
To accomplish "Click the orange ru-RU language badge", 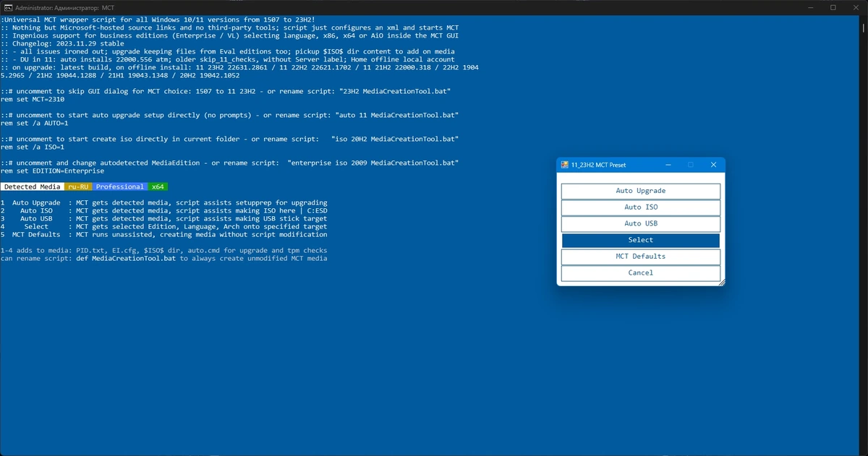I will click(x=78, y=186).
